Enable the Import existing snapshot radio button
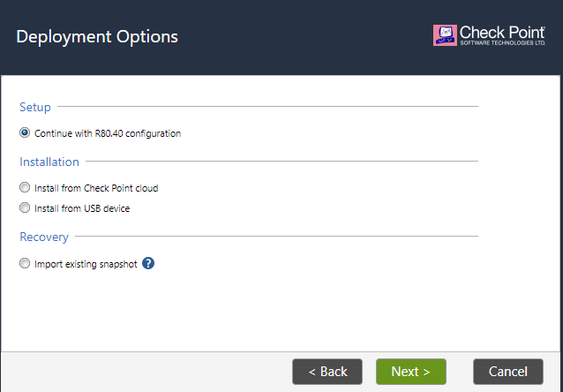This screenshot has height=392, width=563. pyautogui.click(x=25, y=263)
